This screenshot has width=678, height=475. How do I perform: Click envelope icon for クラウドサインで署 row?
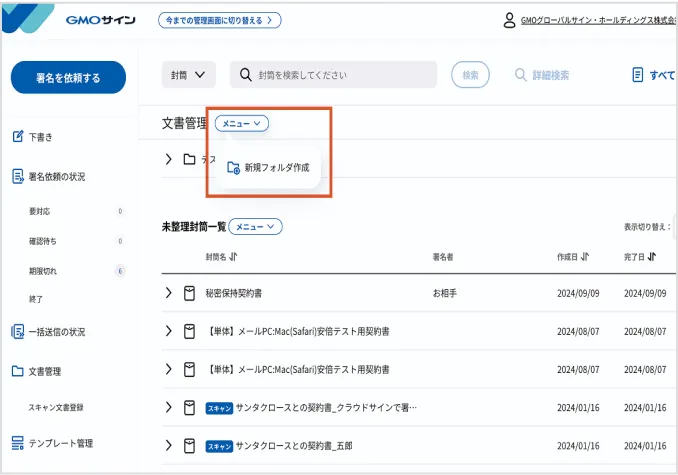click(x=189, y=408)
